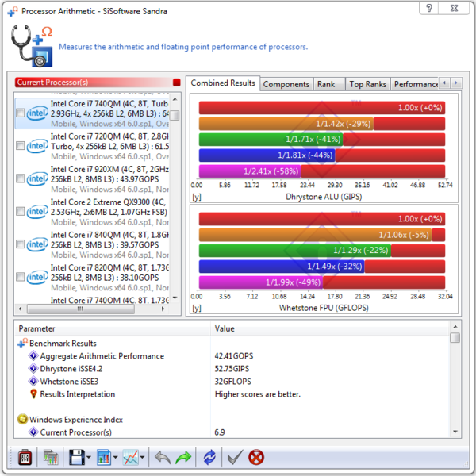Click processor list scroll-up arrow
This screenshot has height=476, width=476.
[175, 99]
